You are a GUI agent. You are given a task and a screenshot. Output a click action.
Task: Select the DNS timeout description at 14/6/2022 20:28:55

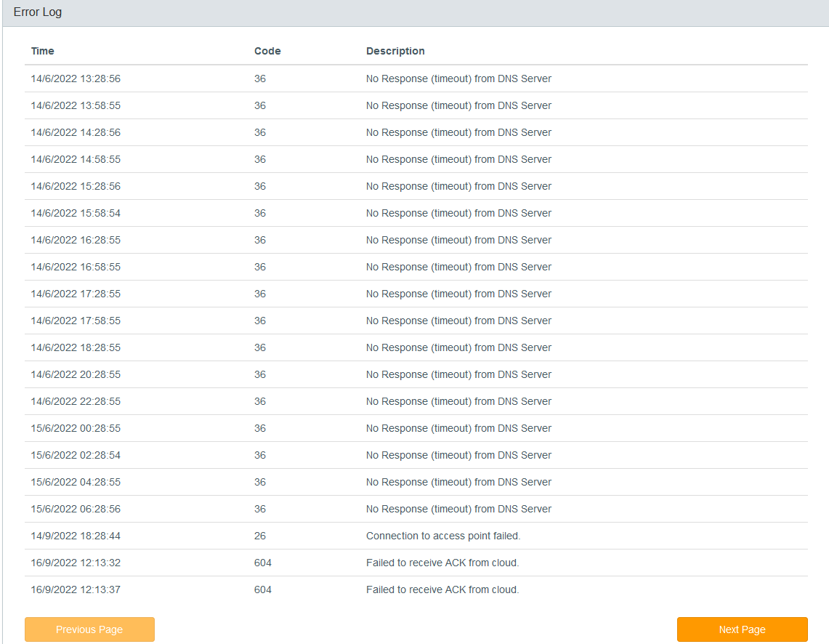pyautogui.click(x=458, y=374)
